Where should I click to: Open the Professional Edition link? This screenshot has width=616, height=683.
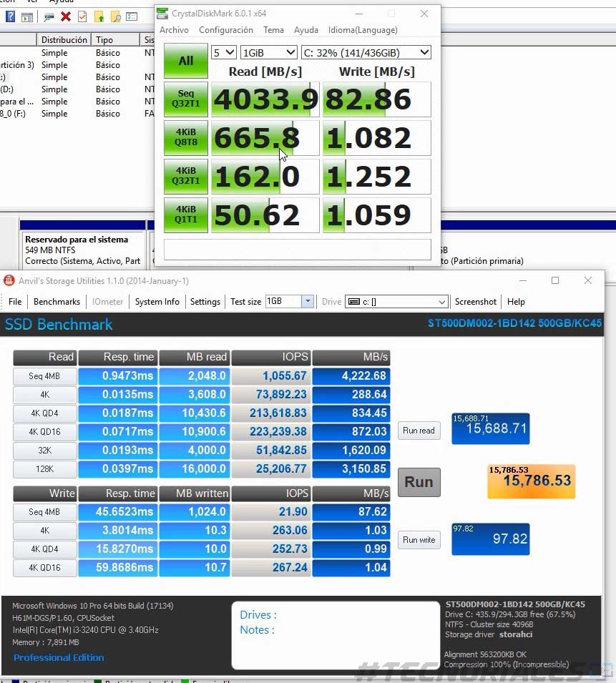point(58,658)
